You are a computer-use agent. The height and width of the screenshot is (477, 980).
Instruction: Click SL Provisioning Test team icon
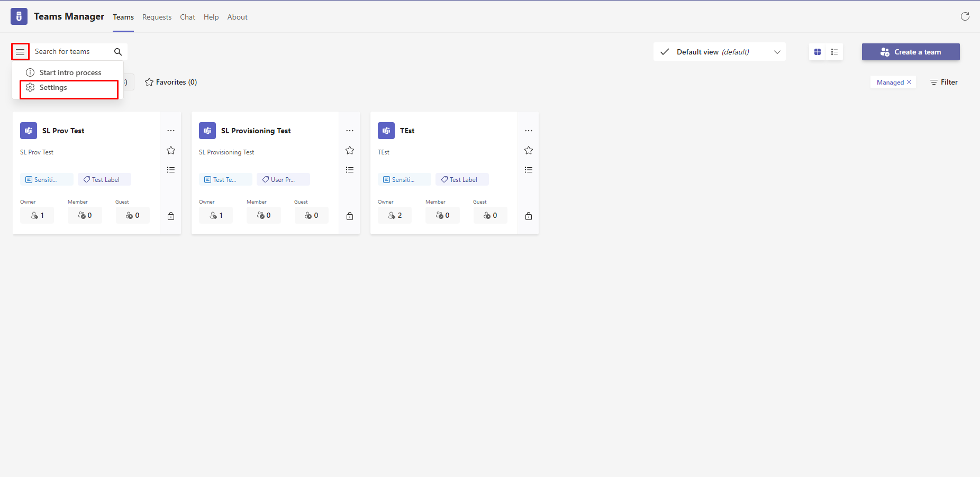coord(207,131)
